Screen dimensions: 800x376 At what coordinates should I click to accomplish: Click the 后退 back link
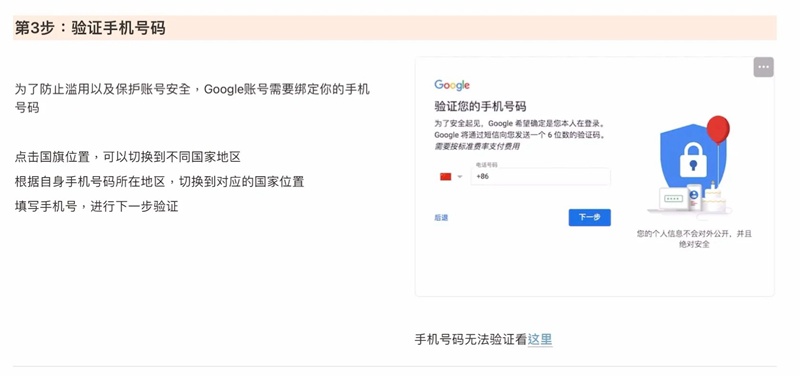pos(441,217)
